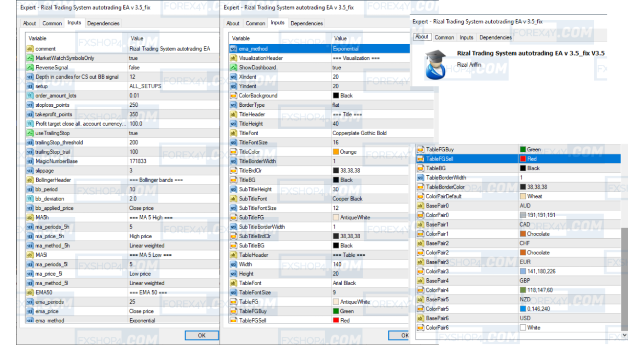Image resolution: width=644 pixels, height=345 pixels.
Task: Open the BorderType flat value dropdown
Action: (x=369, y=105)
